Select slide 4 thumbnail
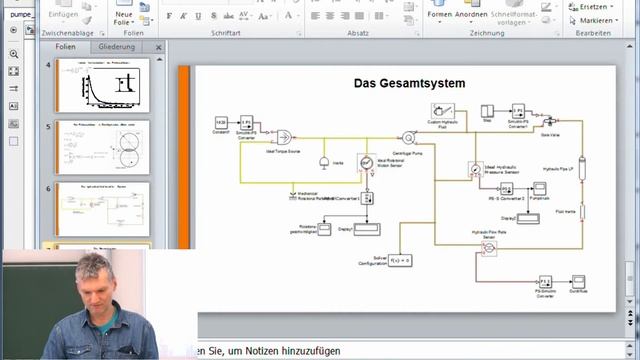640x360 pixels. [x=102, y=85]
